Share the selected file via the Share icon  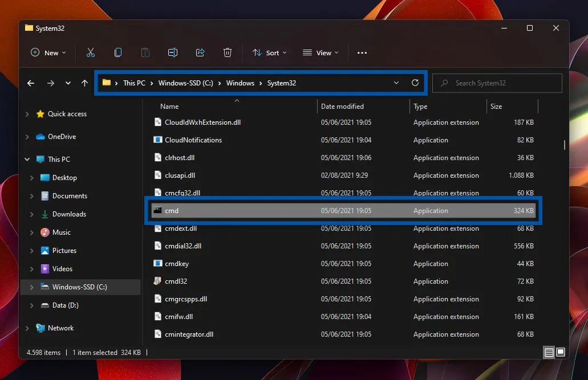pos(200,52)
